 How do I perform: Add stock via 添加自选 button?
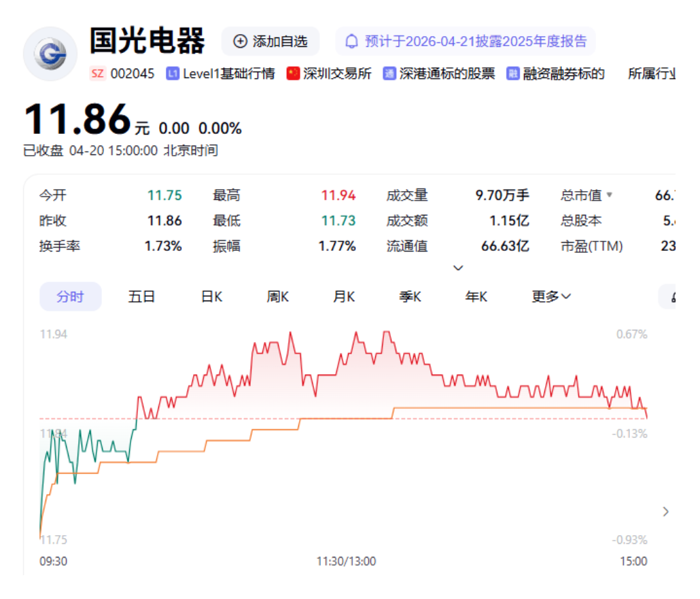click(270, 41)
